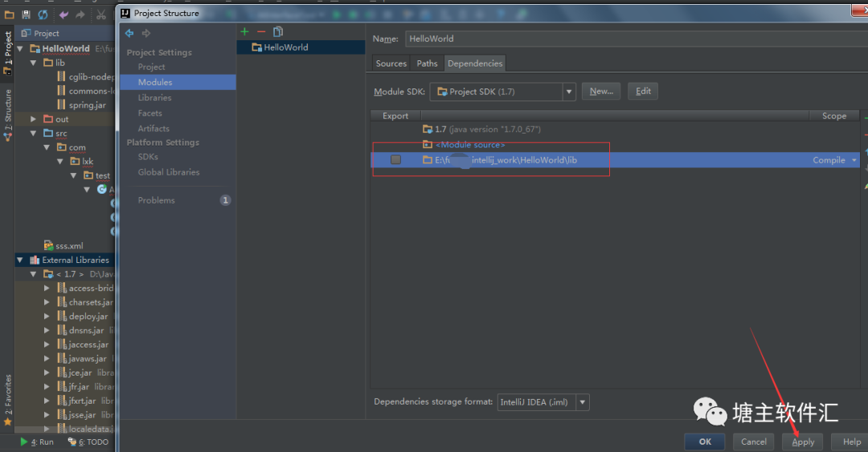This screenshot has height=452, width=868.
Task: Select the 1.7 java version dependency row
Action: [x=615, y=129]
